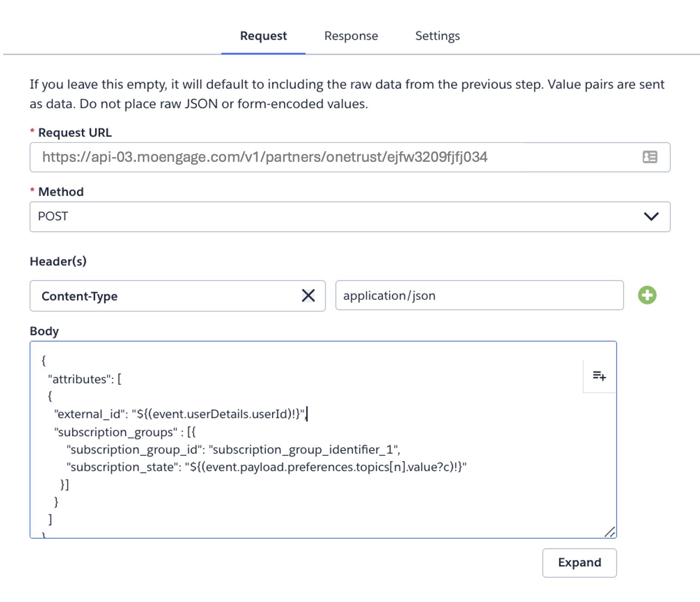Place cursor on the external_id line
Viewport: 700px width, 602px height.
tap(180, 414)
